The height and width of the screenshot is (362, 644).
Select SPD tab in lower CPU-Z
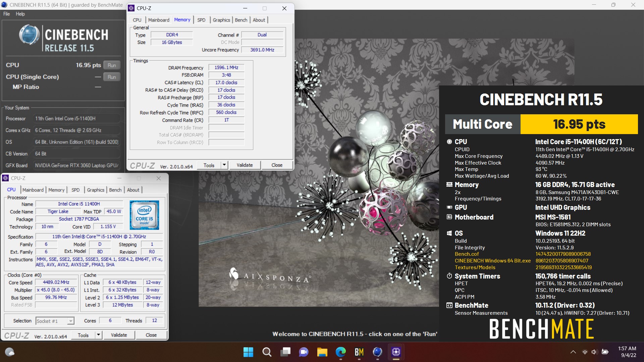[75, 190]
